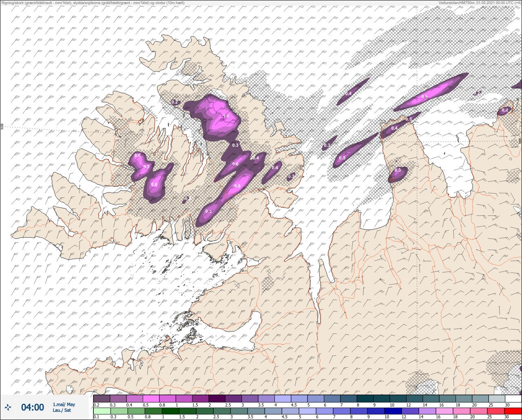Select the 'Lau./ Sat' weekday label

pos(62,410)
